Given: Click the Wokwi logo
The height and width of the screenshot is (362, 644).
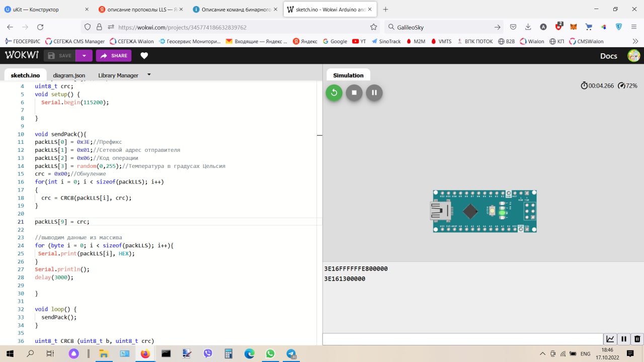Looking at the screenshot, I should click(22, 55).
